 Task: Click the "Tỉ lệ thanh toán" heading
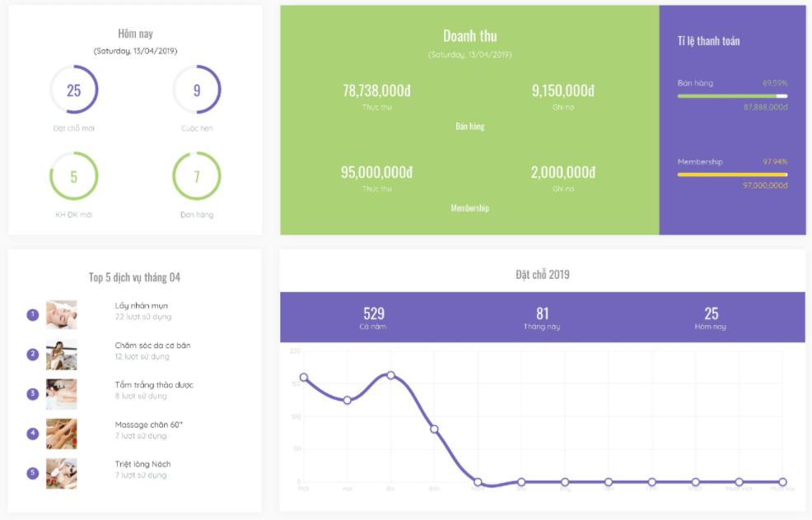[708, 41]
